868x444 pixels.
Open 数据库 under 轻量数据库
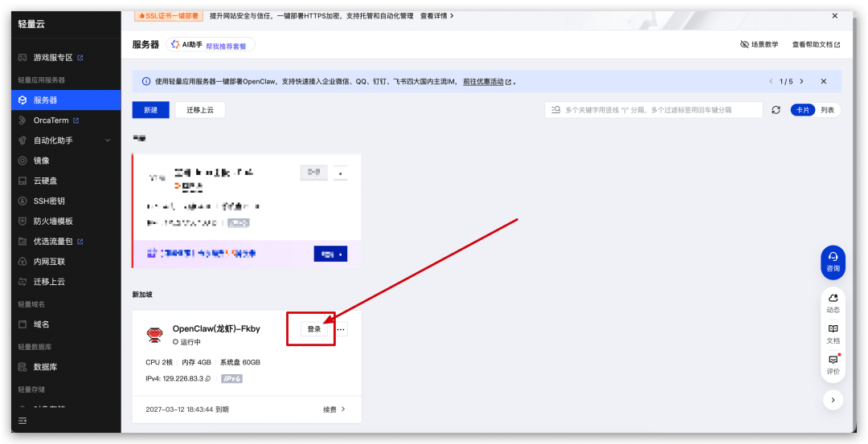(45, 367)
